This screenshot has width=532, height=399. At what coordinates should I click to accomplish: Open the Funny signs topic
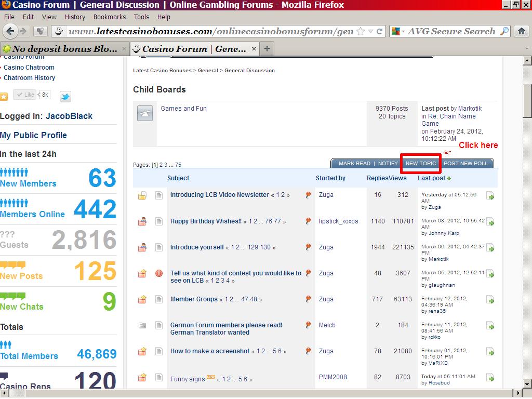[x=188, y=379]
